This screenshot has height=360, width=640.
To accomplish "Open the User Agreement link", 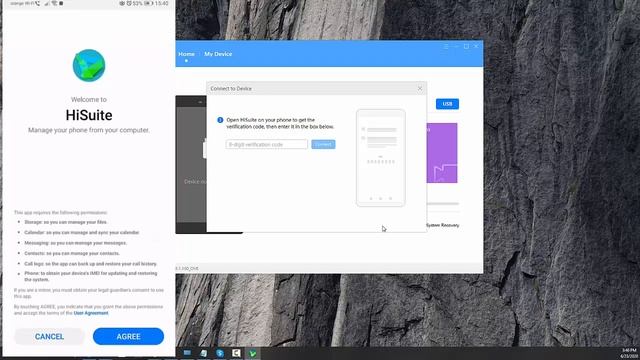I will coord(91,313).
